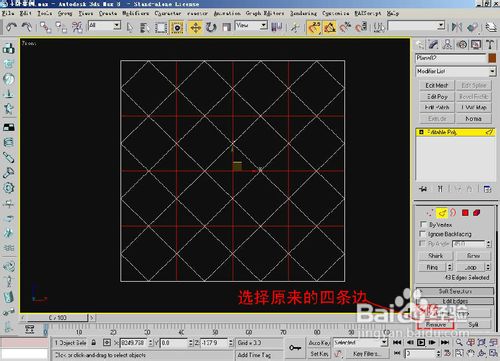
Task: Toggle 2.5D Snaps button
Action: pos(314,27)
